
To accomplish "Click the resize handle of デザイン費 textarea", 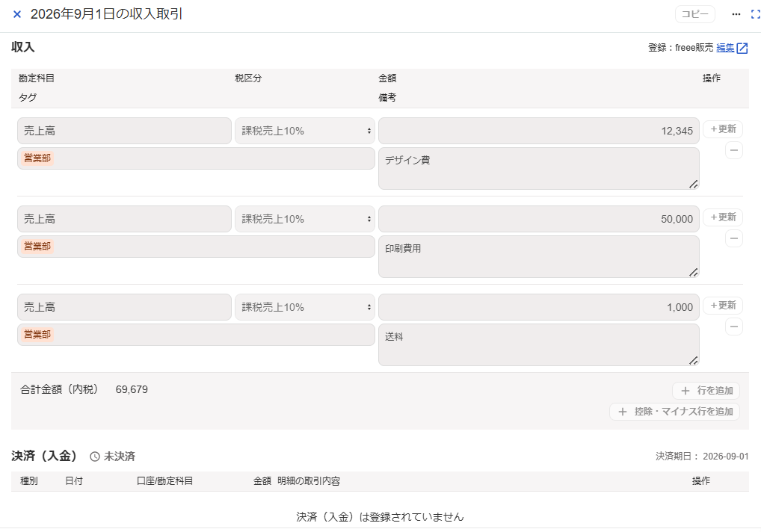I will [694, 184].
